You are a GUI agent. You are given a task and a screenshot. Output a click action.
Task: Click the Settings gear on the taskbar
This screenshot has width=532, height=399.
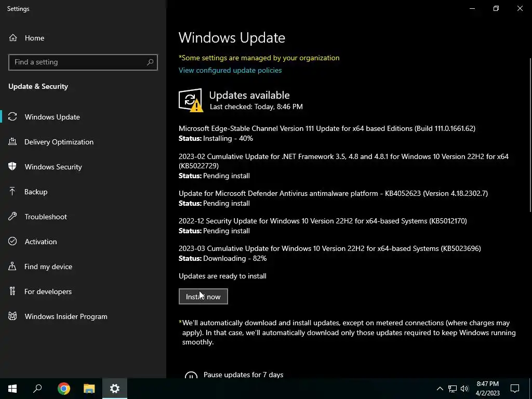tap(115, 389)
